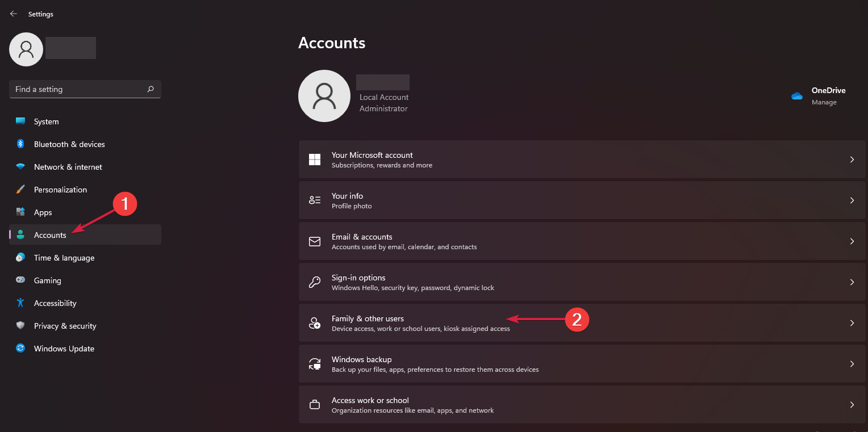Focus the Find a setting search box
This screenshot has width=868, height=432.
[x=85, y=89]
